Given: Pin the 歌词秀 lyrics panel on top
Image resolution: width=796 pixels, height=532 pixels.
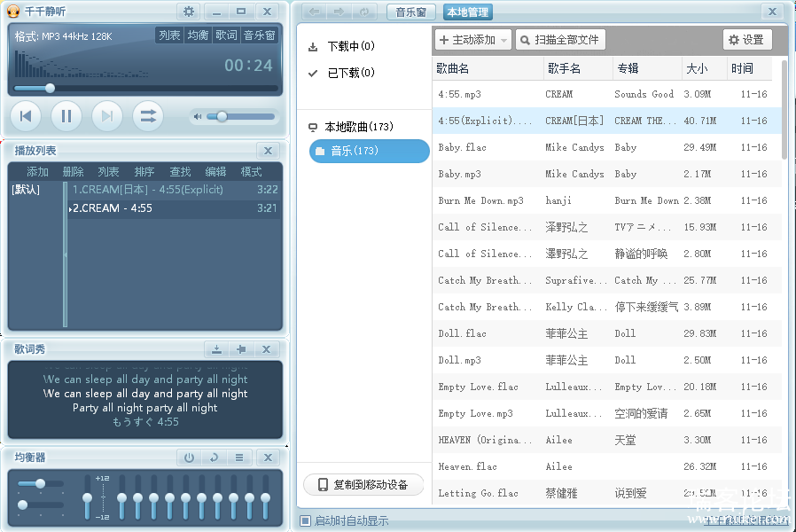Looking at the screenshot, I should [241, 349].
